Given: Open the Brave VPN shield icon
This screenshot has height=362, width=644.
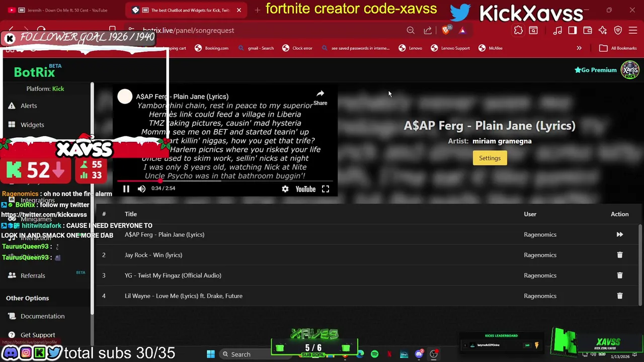Looking at the screenshot, I should coord(618,31).
